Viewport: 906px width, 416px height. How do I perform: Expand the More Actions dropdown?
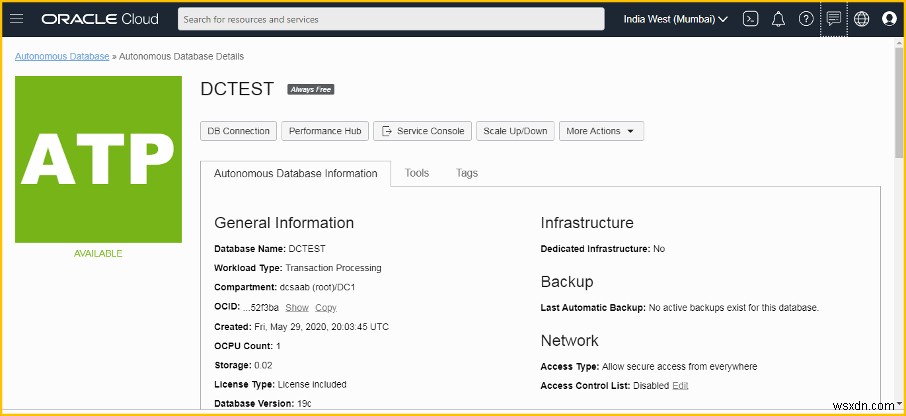601,131
